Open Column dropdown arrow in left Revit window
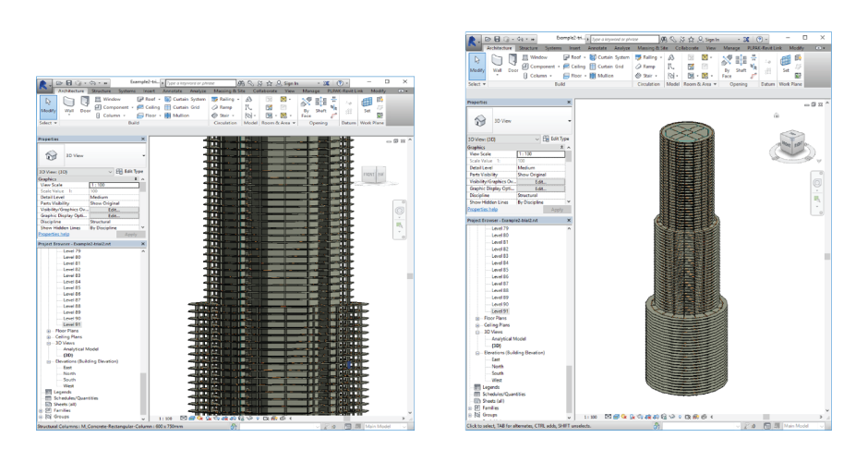Viewport: 868px width, 462px height. (x=125, y=115)
